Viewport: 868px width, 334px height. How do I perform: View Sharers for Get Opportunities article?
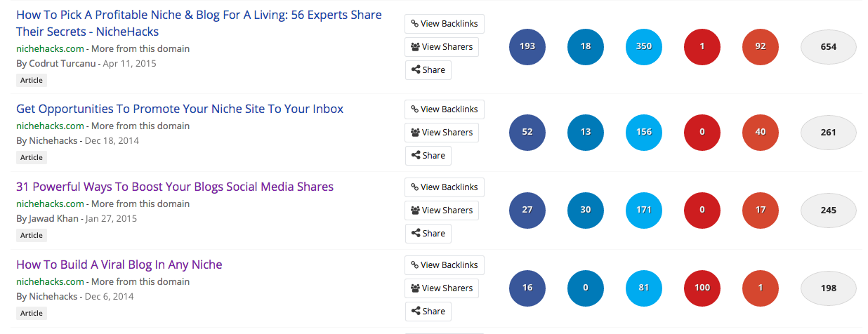point(442,132)
